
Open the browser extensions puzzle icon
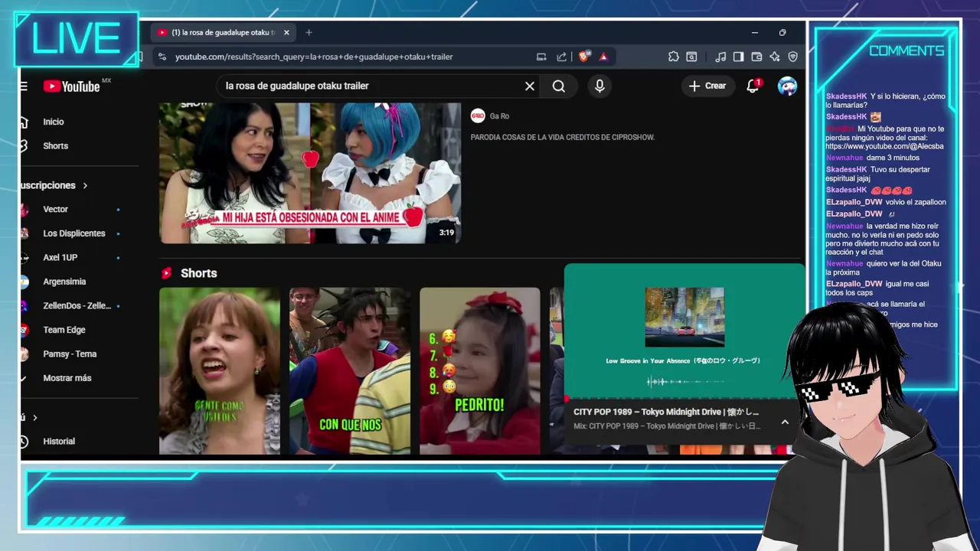point(674,57)
